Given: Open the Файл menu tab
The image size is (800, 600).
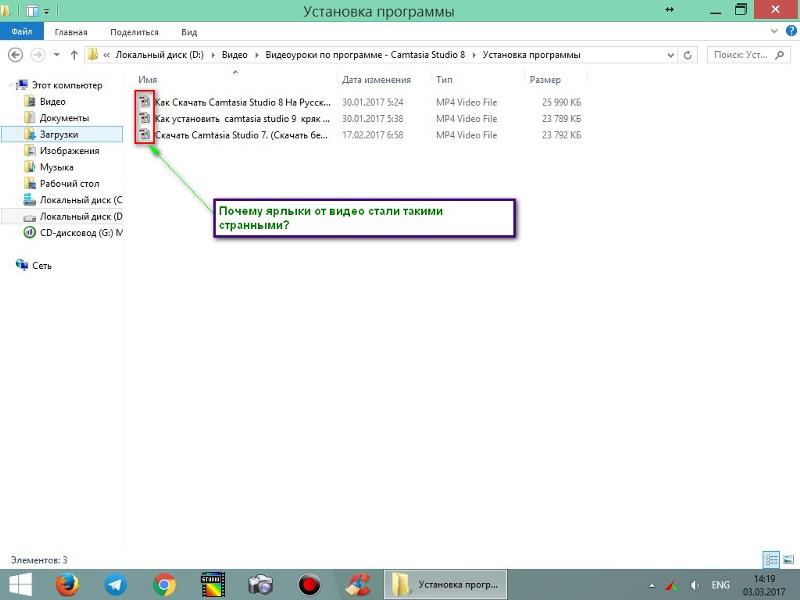Looking at the screenshot, I should pos(22,32).
